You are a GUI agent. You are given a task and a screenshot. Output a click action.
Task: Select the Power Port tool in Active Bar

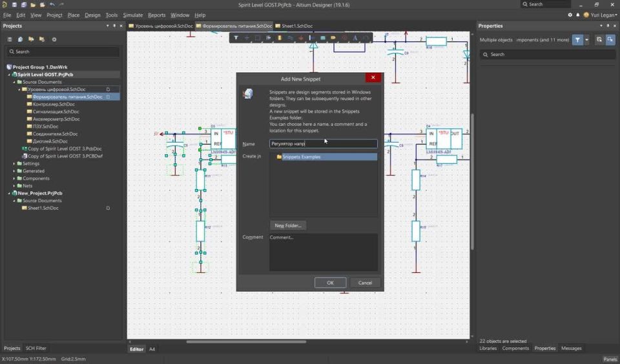point(301,38)
